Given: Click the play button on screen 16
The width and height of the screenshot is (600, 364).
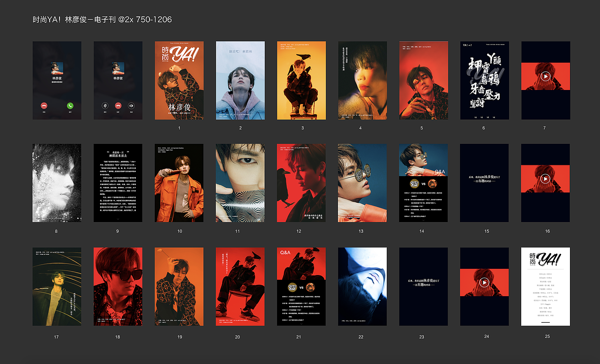Looking at the screenshot, I should click(545, 178).
